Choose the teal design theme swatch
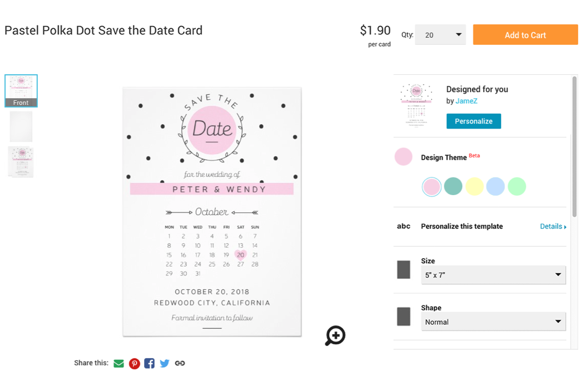 coord(453,186)
